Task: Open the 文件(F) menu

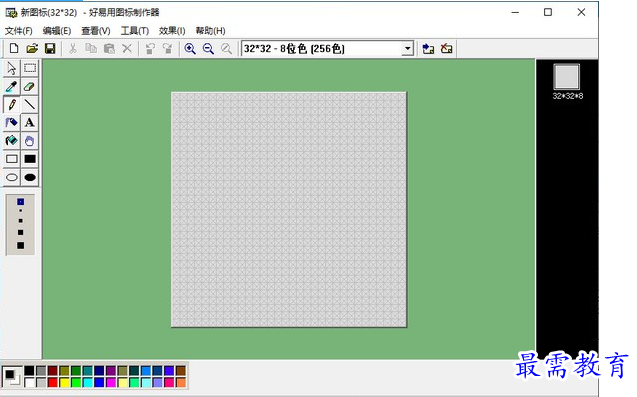Action: pos(18,31)
